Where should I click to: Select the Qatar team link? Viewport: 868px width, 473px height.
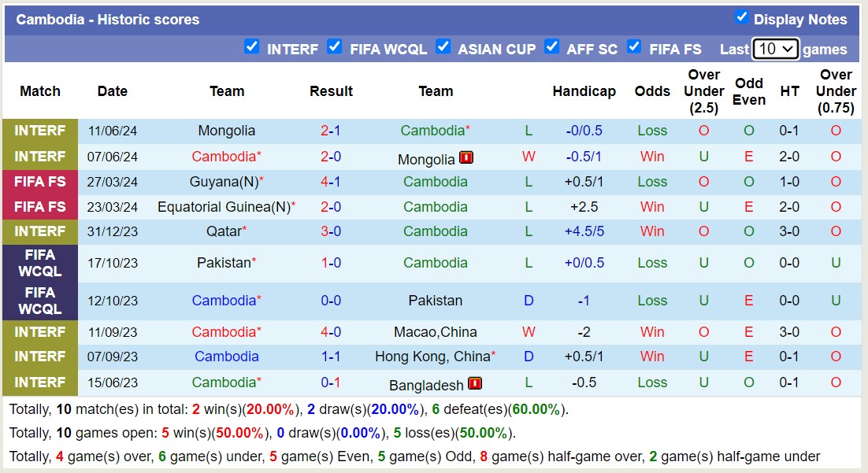pos(223,231)
